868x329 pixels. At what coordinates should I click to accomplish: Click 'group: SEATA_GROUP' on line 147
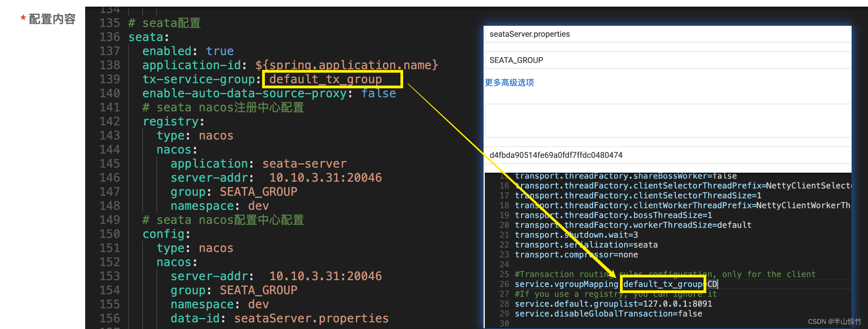click(x=234, y=192)
